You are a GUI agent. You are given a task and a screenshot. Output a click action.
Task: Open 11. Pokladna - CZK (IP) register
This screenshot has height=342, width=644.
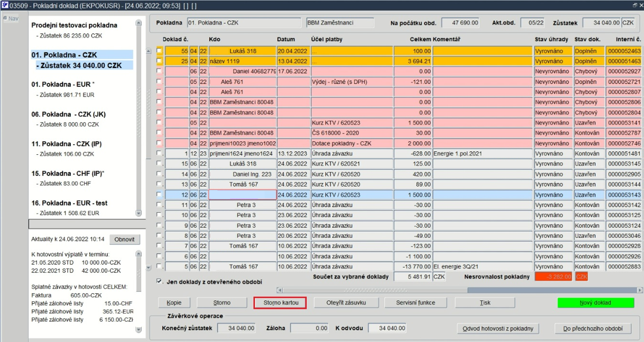coord(67,144)
